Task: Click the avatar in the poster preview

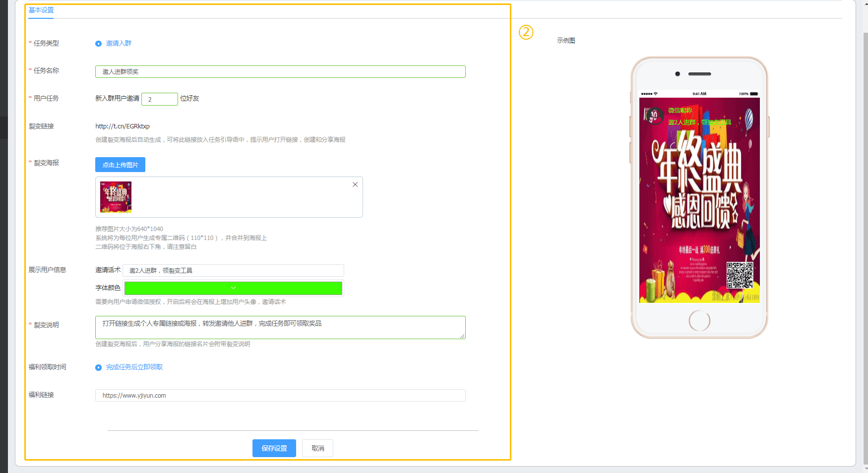Action: [655, 116]
